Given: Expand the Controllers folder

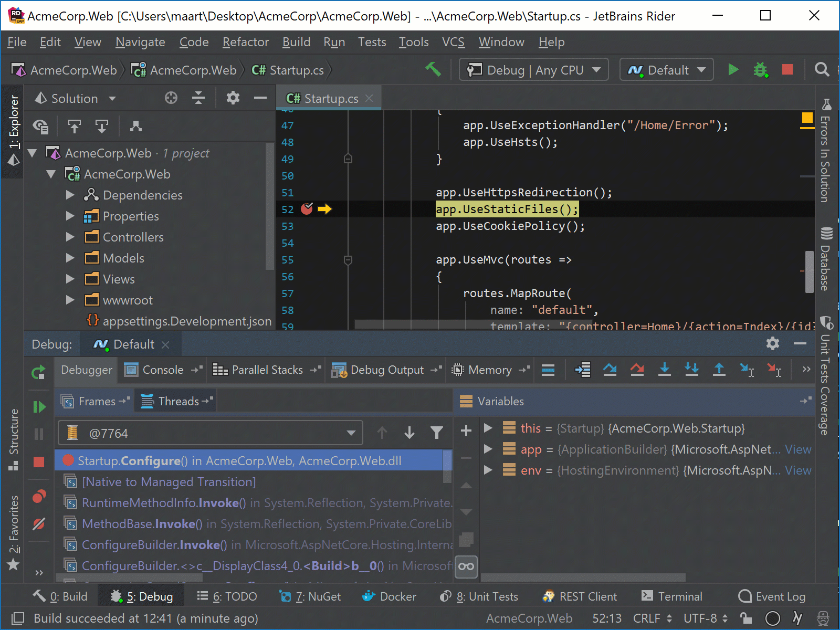Looking at the screenshot, I should [70, 237].
